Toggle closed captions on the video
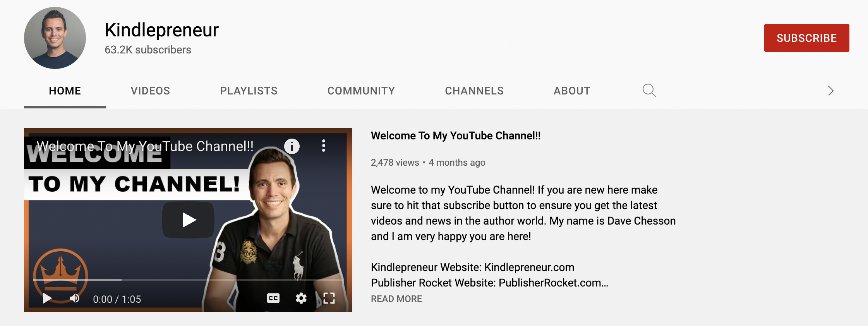 pyautogui.click(x=273, y=298)
